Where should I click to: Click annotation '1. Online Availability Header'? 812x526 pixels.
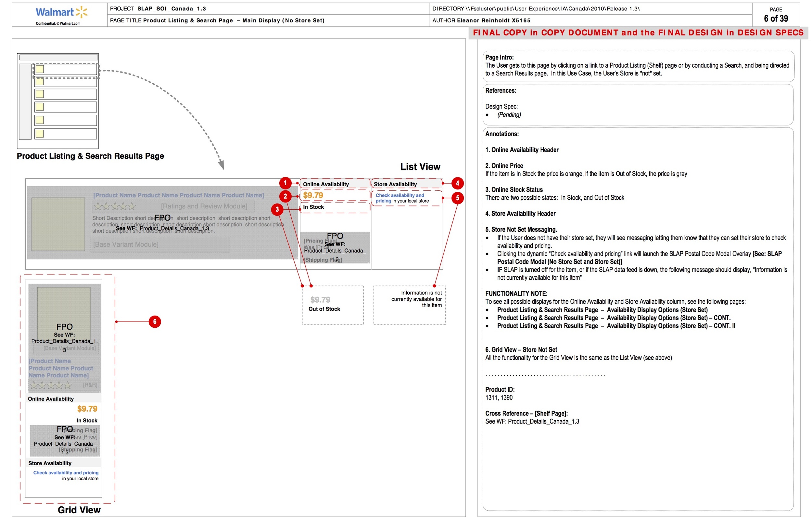click(522, 150)
